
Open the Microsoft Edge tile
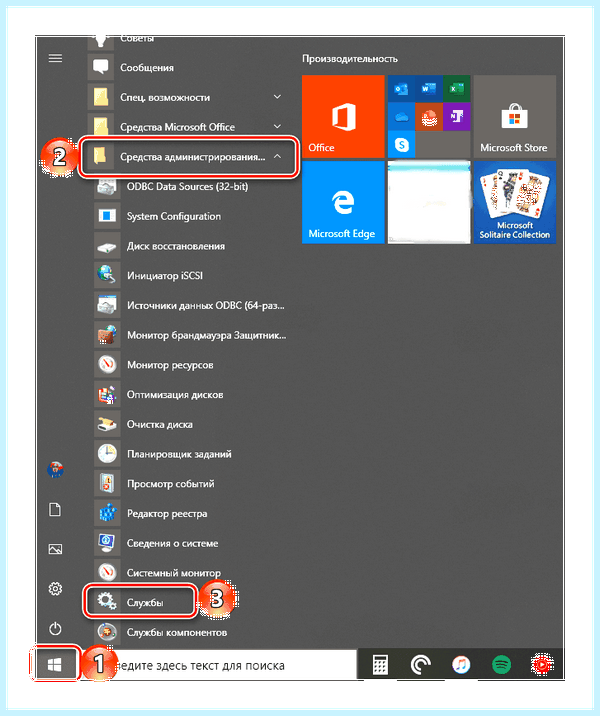click(x=343, y=202)
